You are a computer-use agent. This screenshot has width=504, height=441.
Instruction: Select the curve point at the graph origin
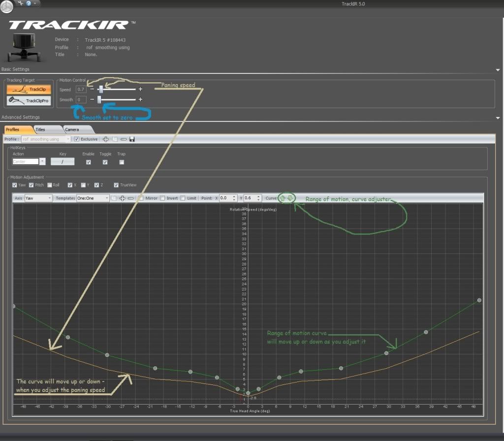coord(248,393)
